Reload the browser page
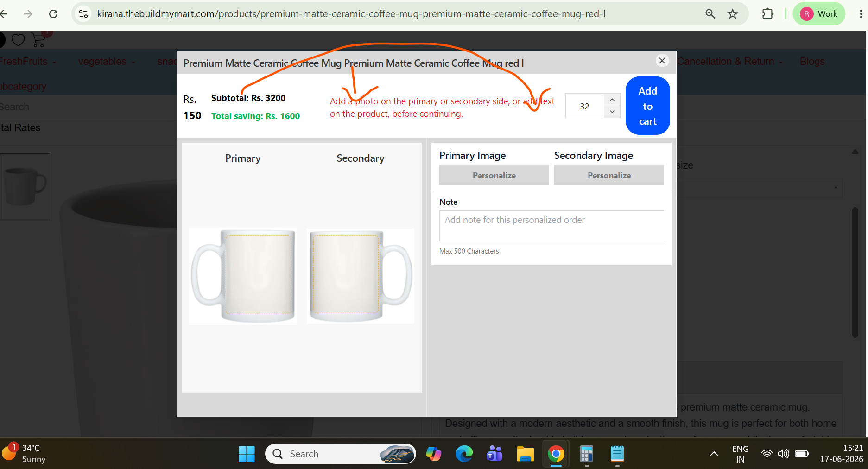Image resolution: width=868 pixels, height=469 pixels. pos(53,14)
